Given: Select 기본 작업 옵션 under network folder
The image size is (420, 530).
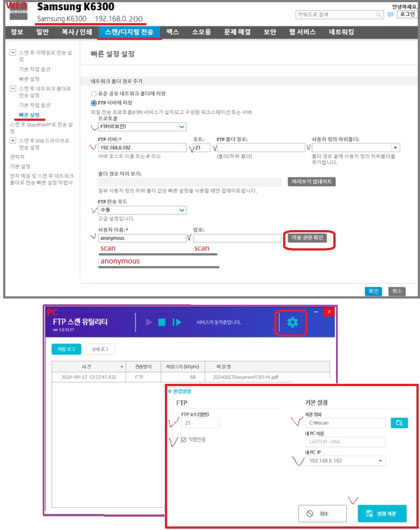Looking at the screenshot, I should (35, 105).
